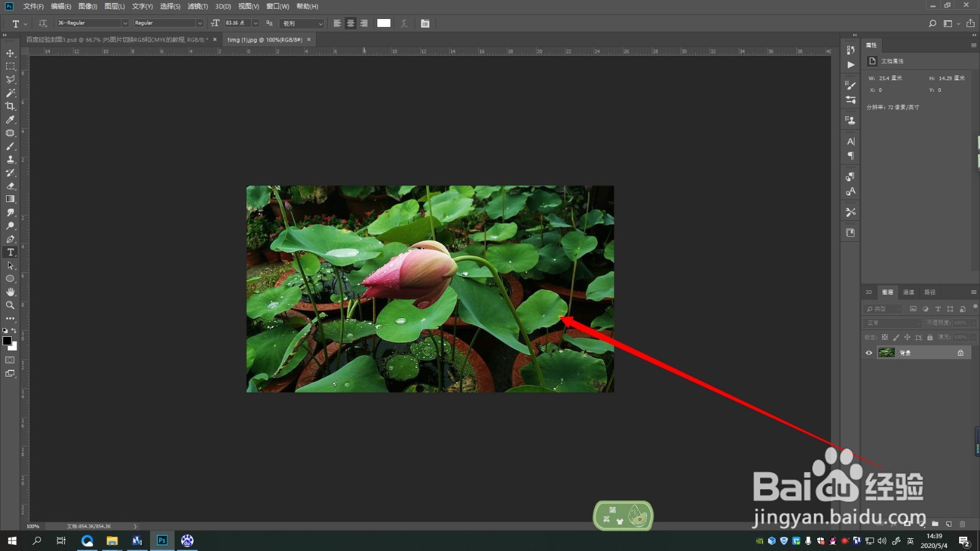Click the white text color swatch
The height and width of the screenshot is (551, 980).
point(384,23)
